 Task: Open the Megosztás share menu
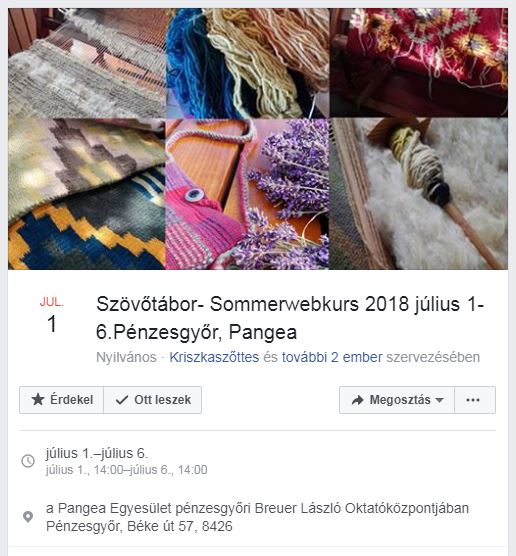(397, 400)
